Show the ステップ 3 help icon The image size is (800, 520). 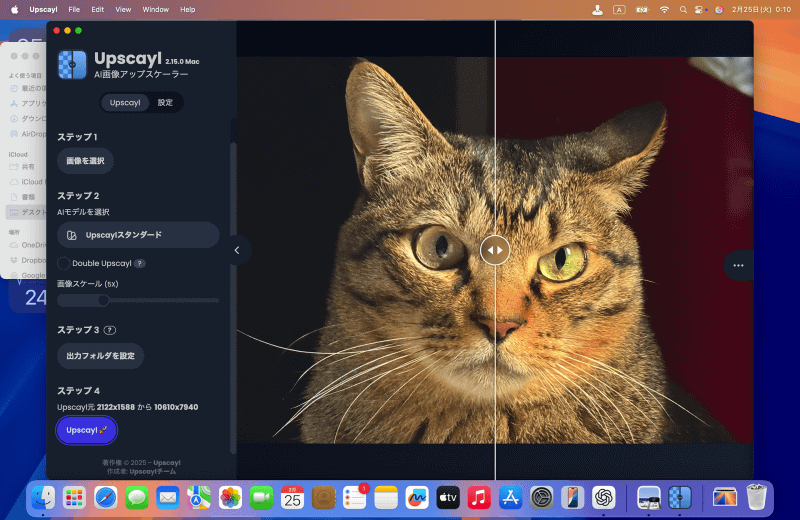110,330
